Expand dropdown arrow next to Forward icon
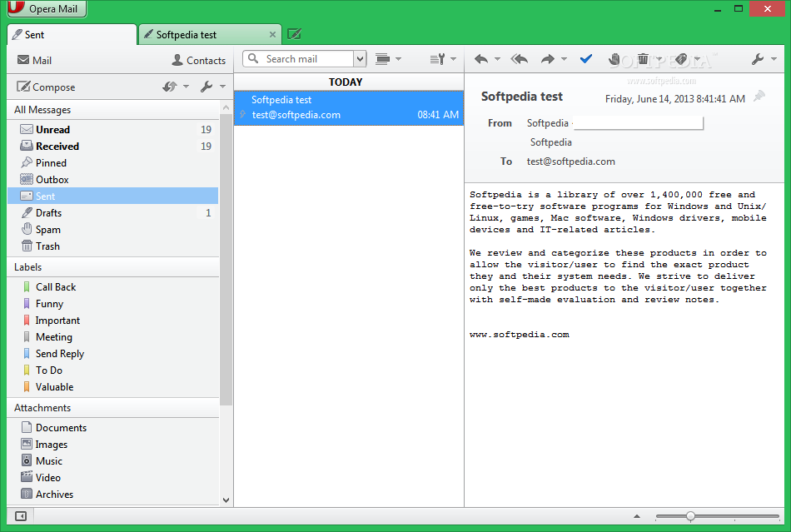 564,59
